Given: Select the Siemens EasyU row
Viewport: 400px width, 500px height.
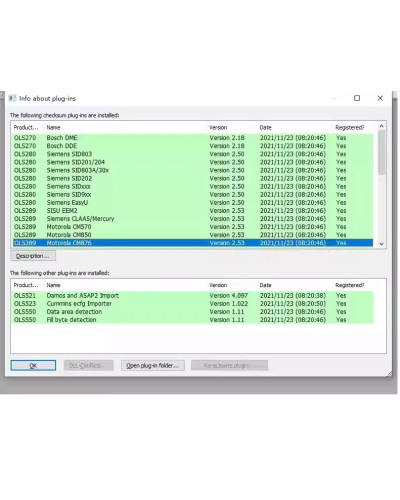Looking at the screenshot, I should click(193, 202).
